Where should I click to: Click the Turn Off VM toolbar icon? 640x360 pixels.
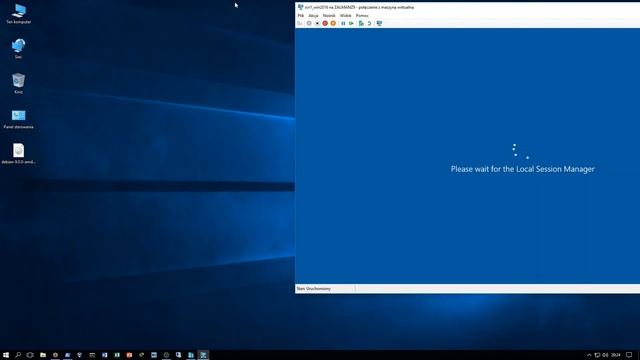[317, 23]
